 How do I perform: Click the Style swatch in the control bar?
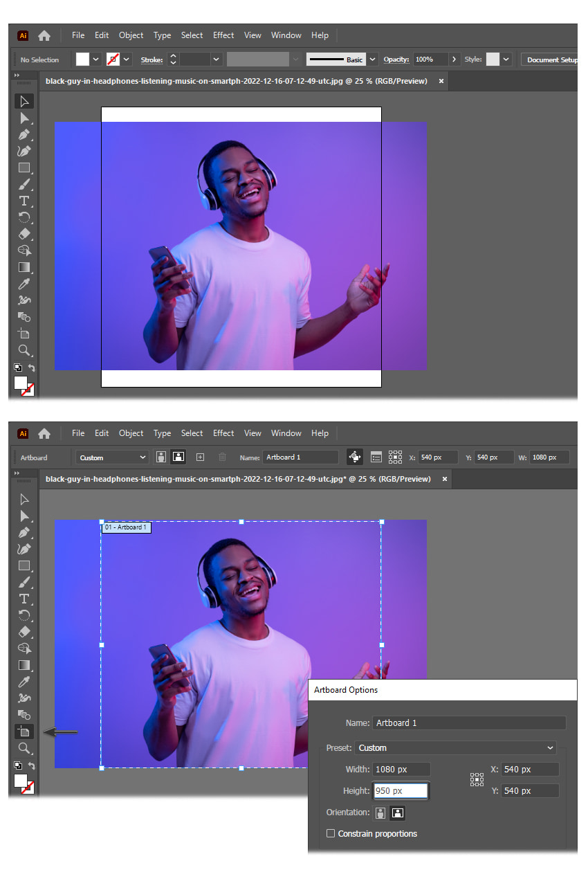(493, 60)
